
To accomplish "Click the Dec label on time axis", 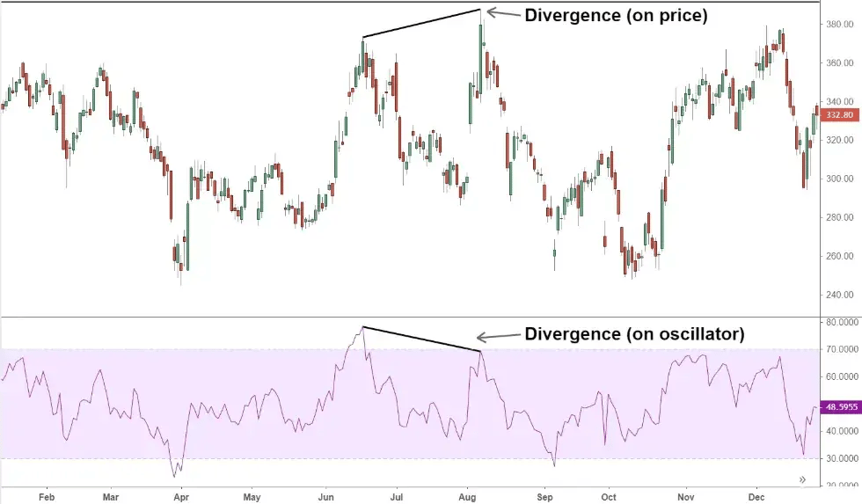I will coord(756,495).
